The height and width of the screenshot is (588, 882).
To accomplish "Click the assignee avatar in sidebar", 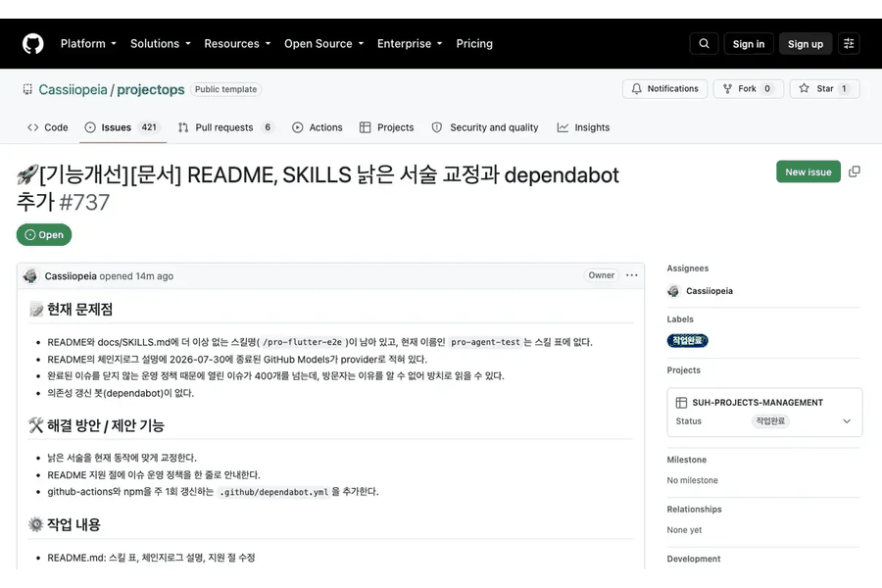I will tap(673, 291).
